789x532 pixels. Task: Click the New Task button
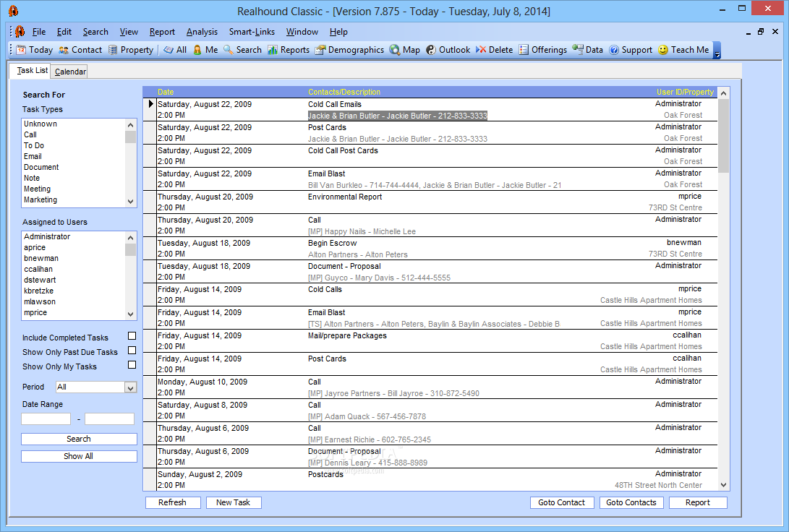pyautogui.click(x=234, y=502)
